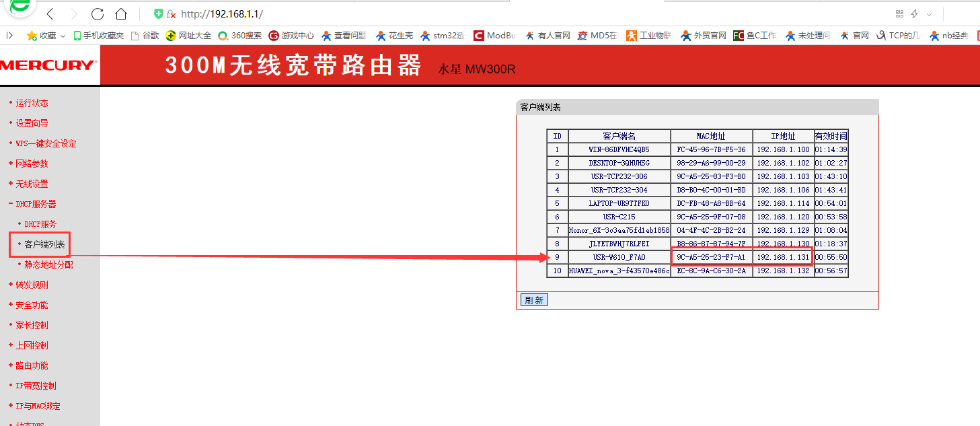Open the 运行状态 menu item
Viewport: 980px width, 426px height.
pos(32,103)
